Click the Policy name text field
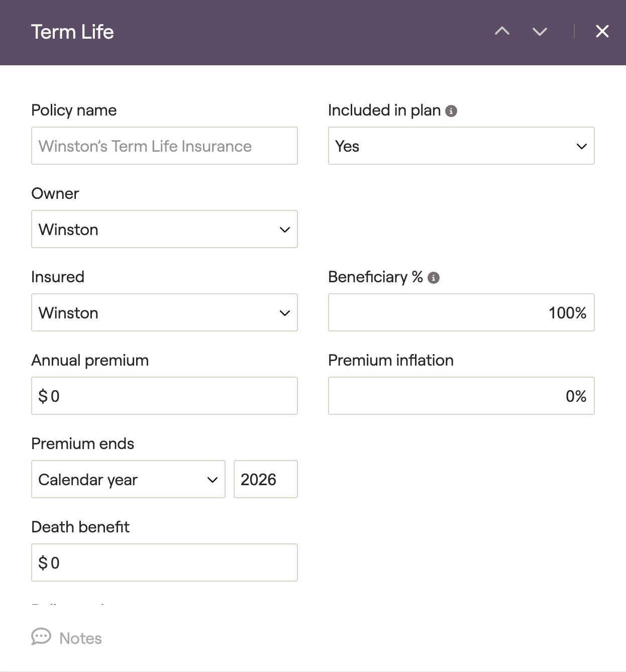This screenshot has width=626, height=672. click(164, 146)
